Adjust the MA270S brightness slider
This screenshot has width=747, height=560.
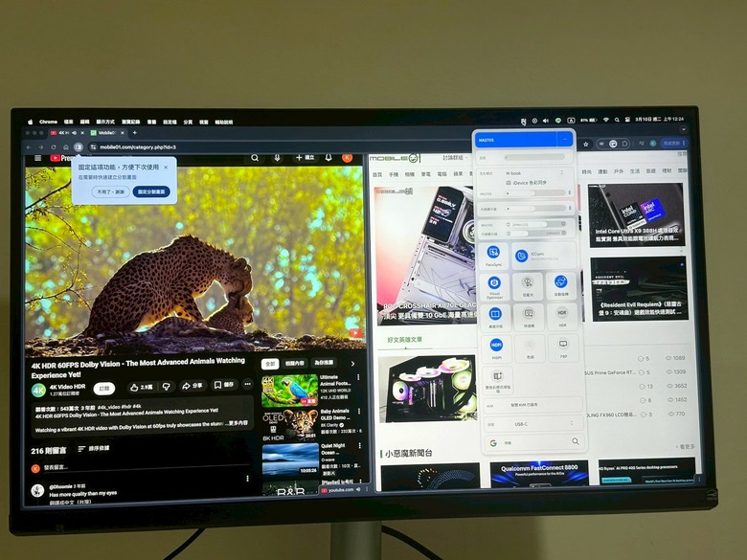[x=534, y=193]
